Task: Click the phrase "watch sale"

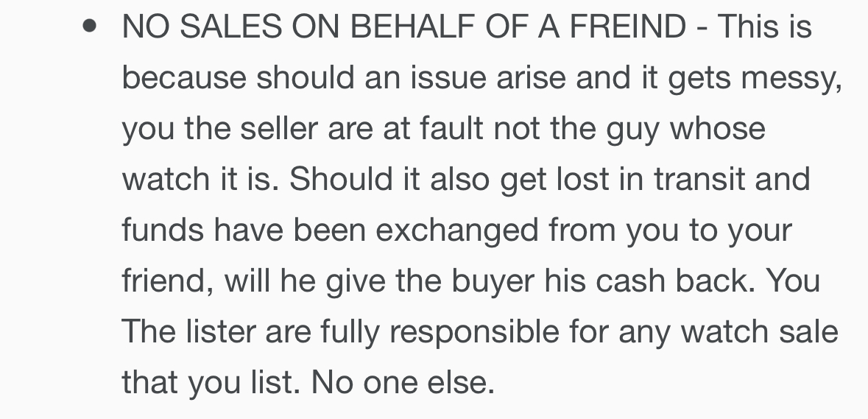Action: (758, 332)
